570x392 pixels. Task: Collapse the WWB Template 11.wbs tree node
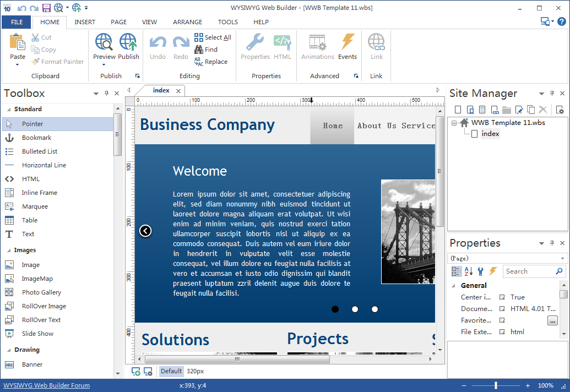coord(454,123)
